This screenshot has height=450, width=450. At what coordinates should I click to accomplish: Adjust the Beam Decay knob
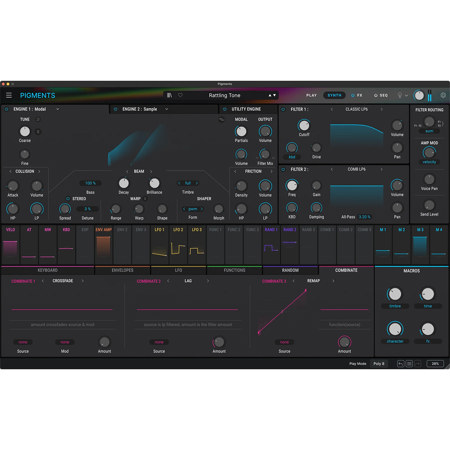[x=124, y=183]
